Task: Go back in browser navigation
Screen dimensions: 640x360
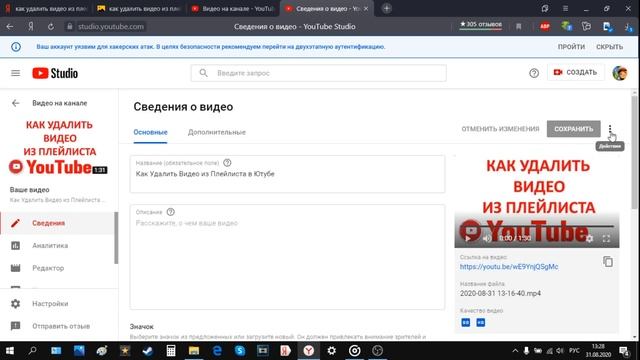Action: 10,27
